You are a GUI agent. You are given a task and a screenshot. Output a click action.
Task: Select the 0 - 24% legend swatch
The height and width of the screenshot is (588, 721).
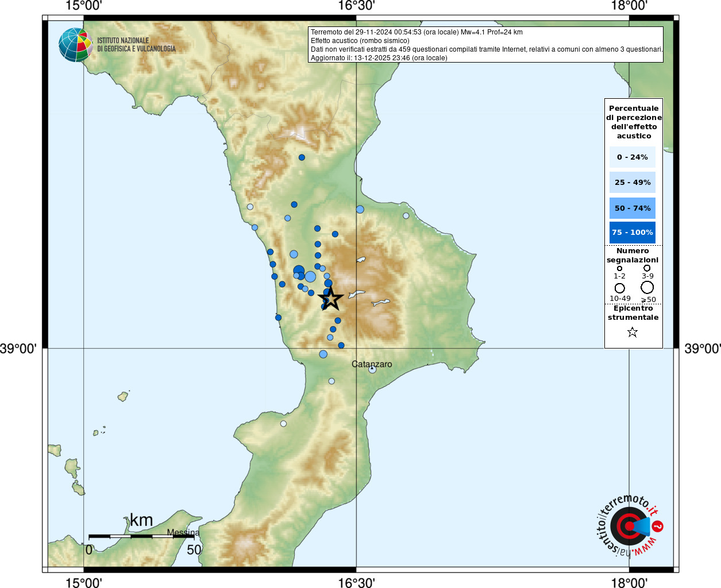click(632, 157)
